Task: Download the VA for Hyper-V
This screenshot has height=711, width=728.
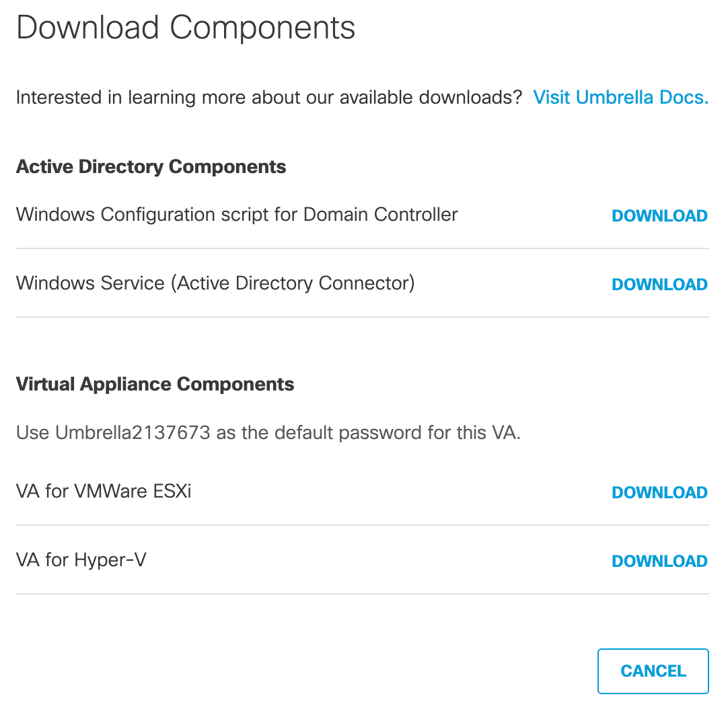Action: [x=659, y=562]
